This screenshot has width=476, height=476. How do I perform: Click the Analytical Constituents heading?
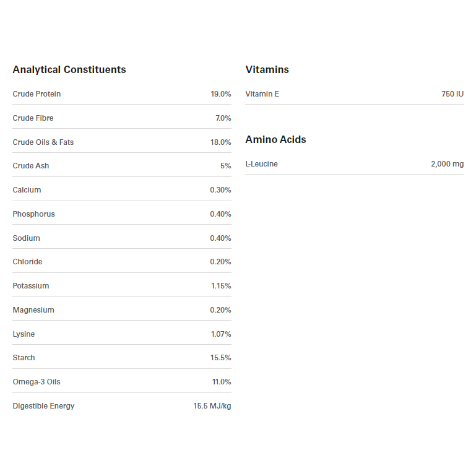(69, 70)
